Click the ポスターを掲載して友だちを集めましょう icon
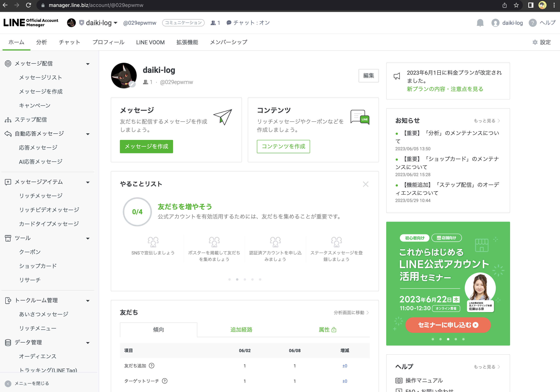The width and height of the screenshot is (560, 392). pyautogui.click(x=214, y=242)
